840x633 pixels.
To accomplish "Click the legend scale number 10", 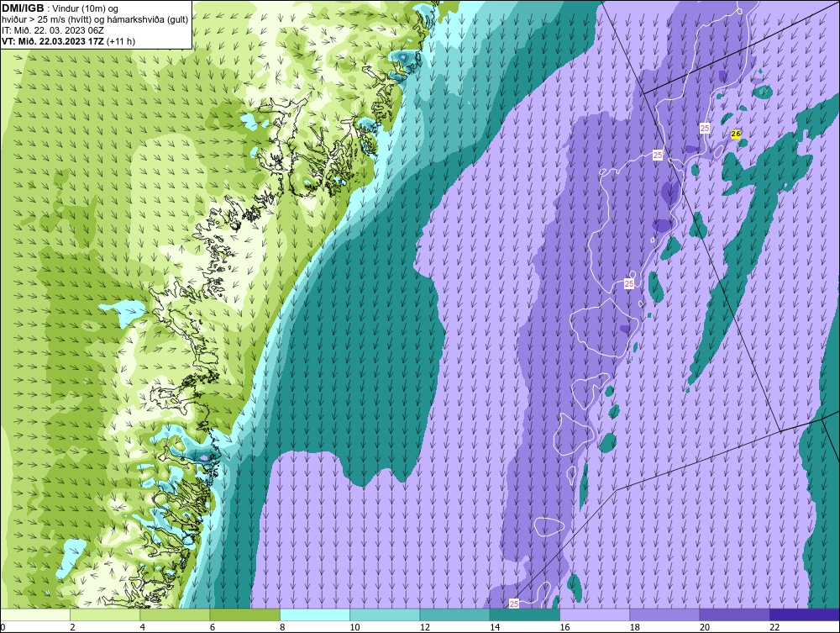I will click(354, 628).
